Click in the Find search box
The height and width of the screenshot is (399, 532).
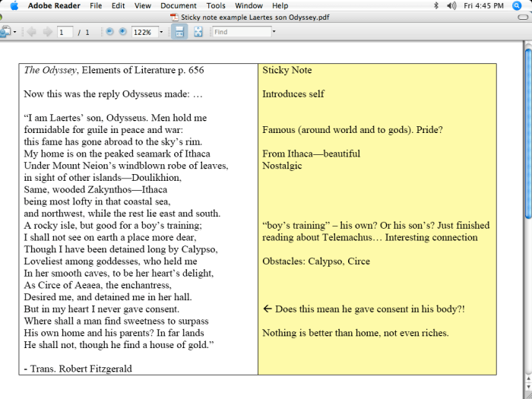[241, 33]
